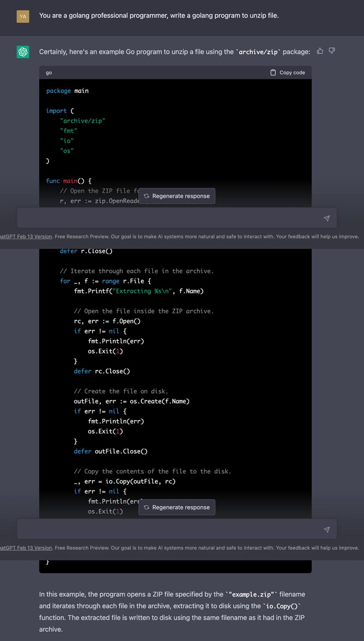Click the 'go' language label of the code block
The height and width of the screenshot is (641, 364).
click(x=49, y=73)
